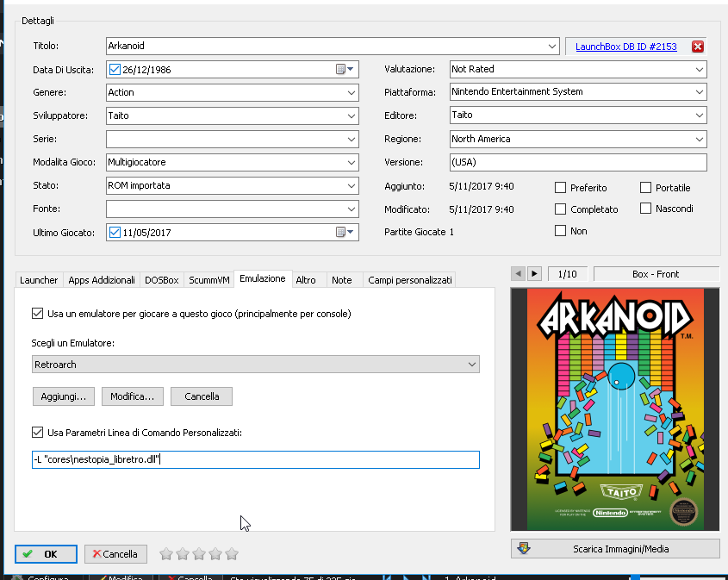Select the DOSBox tab
The height and width of the screenshot is (580, 728).
coord(162,280)
